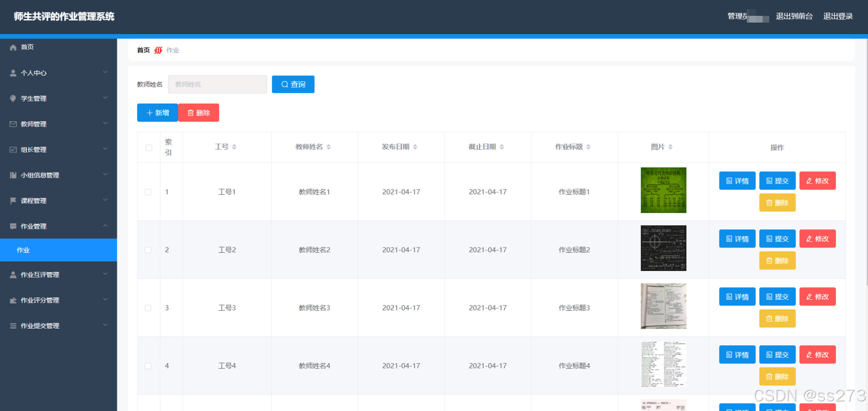The height and width of the screenshot is (411, 868).
Task: Click the blue 新增 button
Action: 158,113
